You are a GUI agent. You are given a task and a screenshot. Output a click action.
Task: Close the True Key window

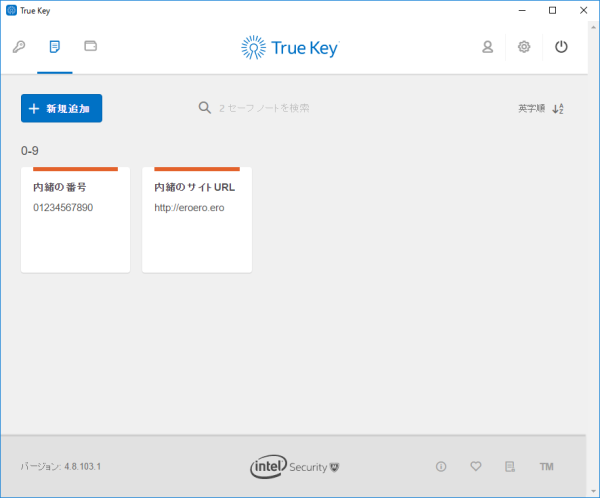583,10
